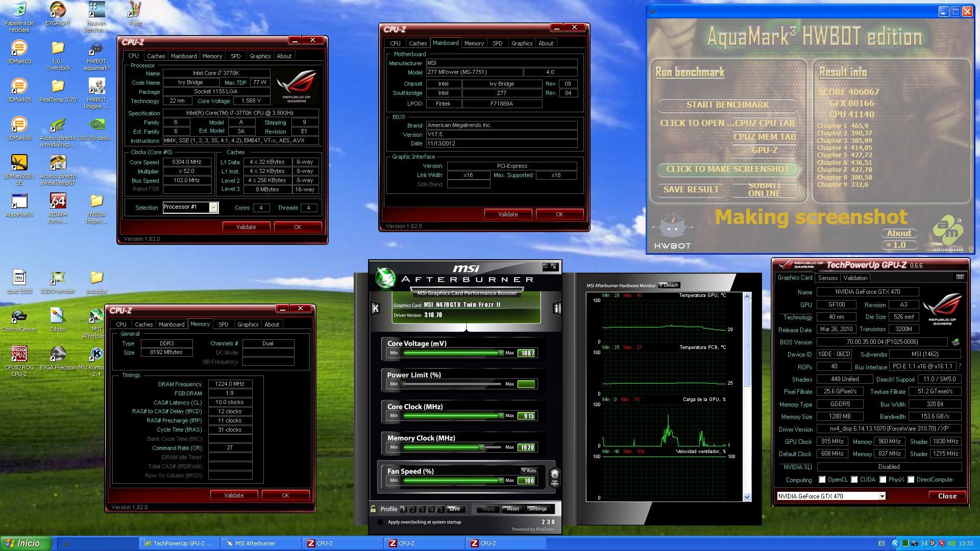This screenshot has width=980, height=551.
Task: Switch to Validation tab in GPU-Z
Action: 855,278
